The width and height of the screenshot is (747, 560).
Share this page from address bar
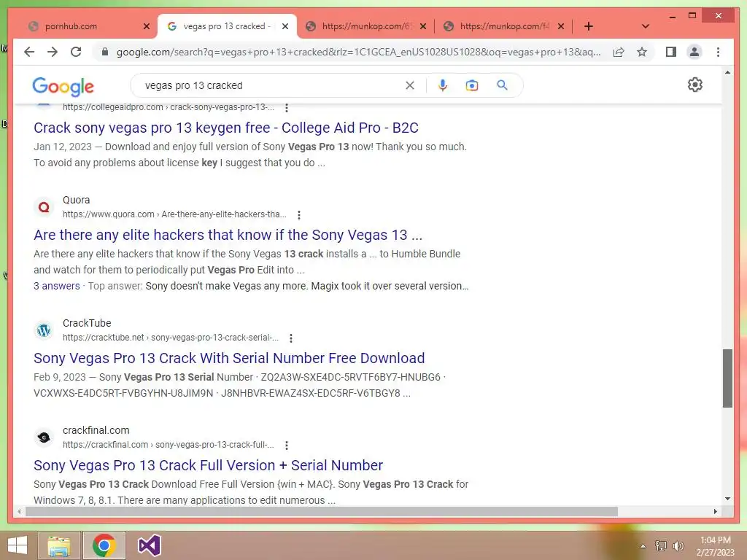619,52
